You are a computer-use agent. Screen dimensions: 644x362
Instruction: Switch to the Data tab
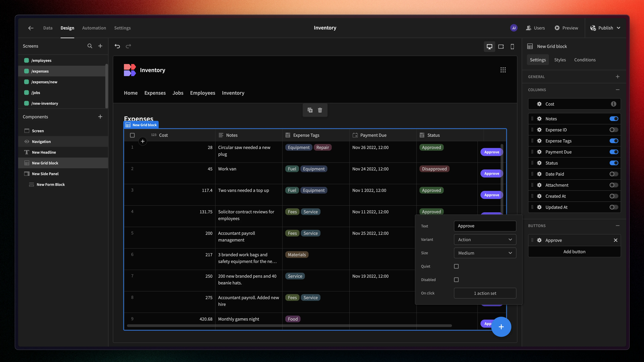point(48,28)
